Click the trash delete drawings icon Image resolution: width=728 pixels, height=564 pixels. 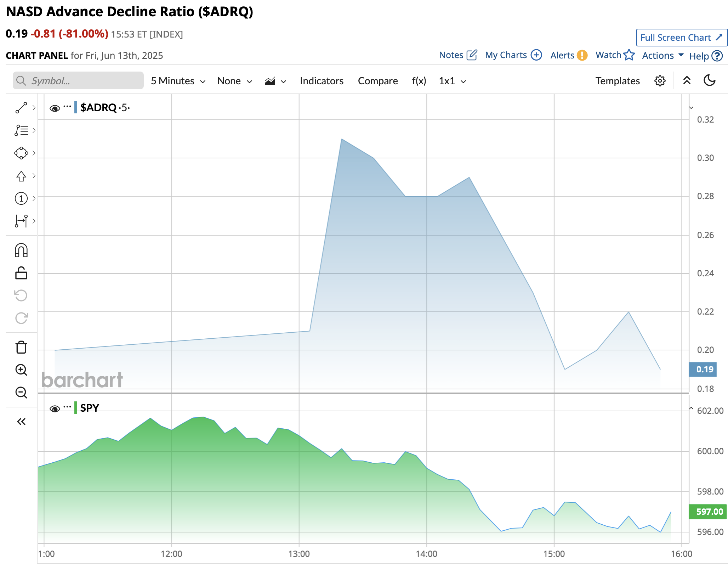21,347
